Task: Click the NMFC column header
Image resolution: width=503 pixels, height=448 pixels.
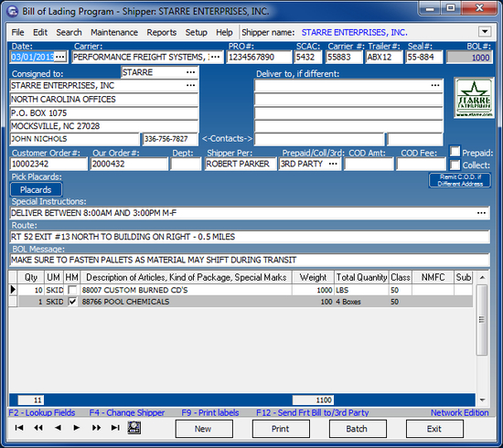Action: pyautogui.click(x=433, y=277)
